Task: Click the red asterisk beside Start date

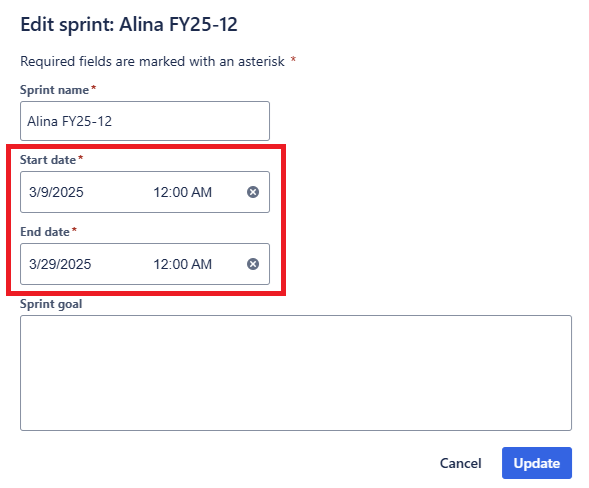Action: (x=80, y=158)
